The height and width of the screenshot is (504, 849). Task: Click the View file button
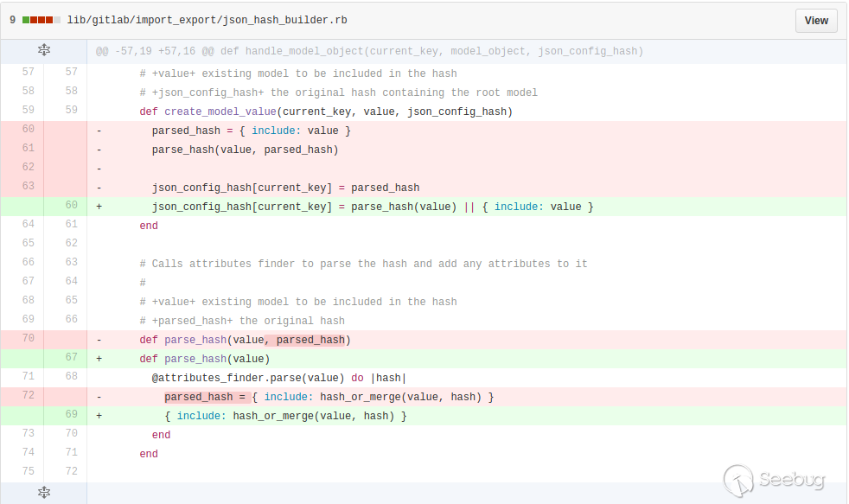point(815,21)
